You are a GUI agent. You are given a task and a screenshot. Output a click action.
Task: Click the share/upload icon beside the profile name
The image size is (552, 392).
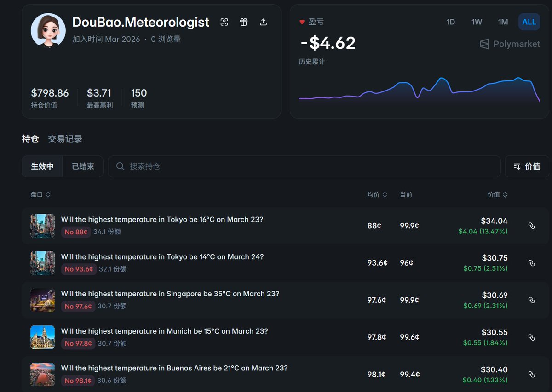pos(263,22)
